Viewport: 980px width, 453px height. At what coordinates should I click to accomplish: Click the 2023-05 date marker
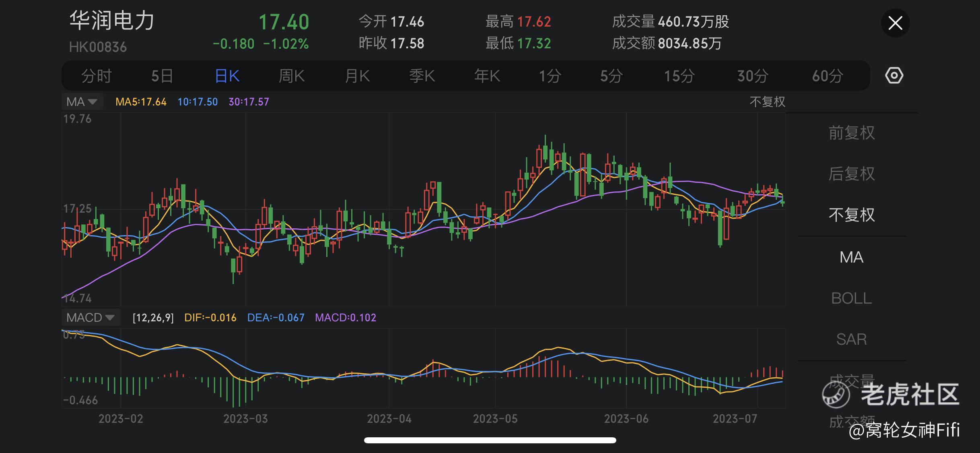(x=495, y=419)
